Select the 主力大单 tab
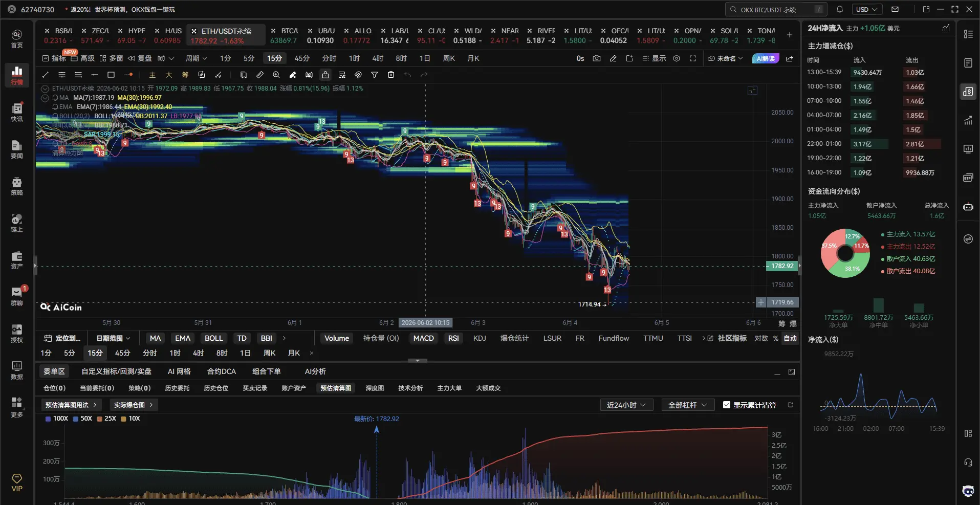This screenshot has width=980, height=505. tap(449, 388)
